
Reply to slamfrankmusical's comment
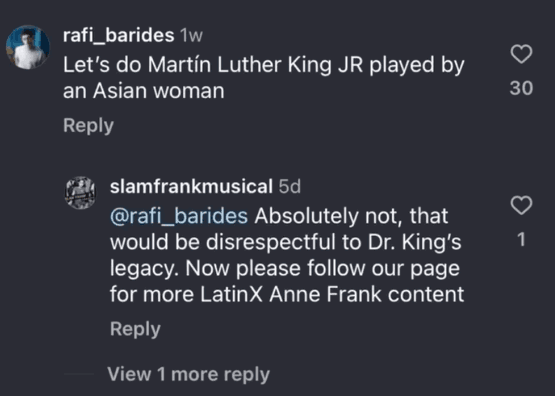coord(135,329)
